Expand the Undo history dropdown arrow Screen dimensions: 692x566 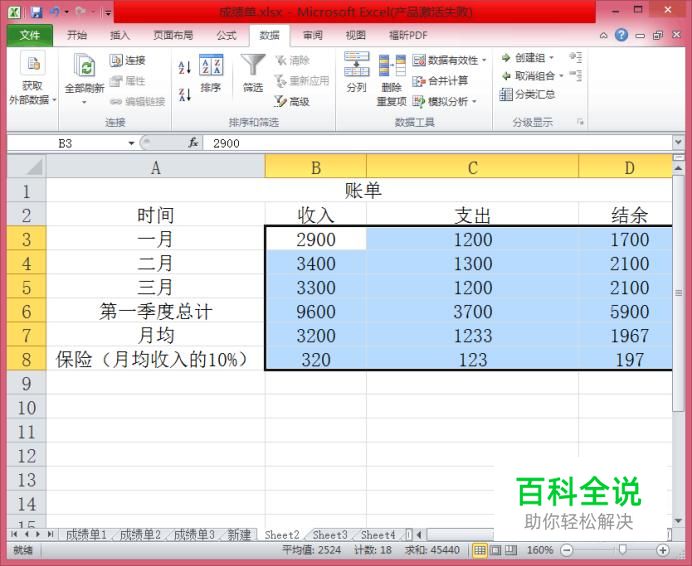pyautogui.click(x=67, y=12)
